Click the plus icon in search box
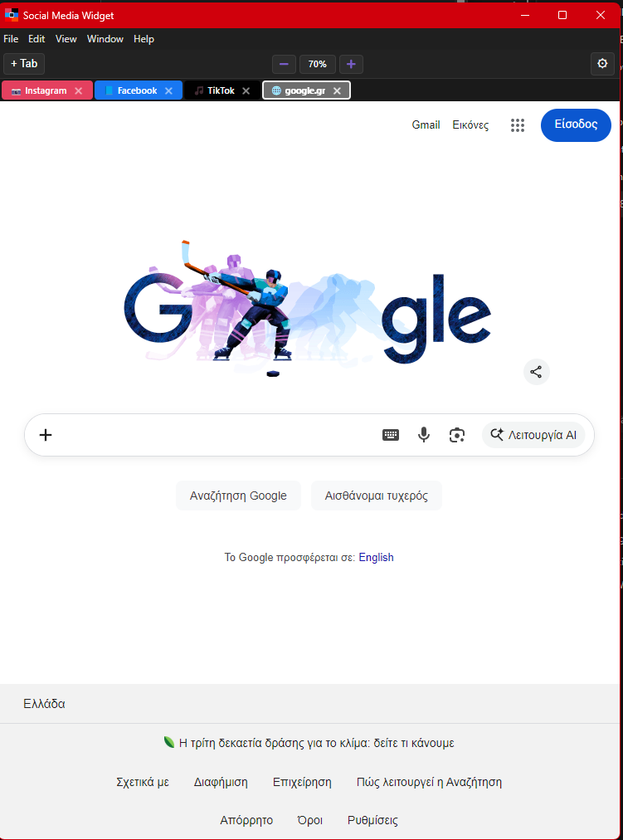Screen dimensions: 623x840 point(46,435)
